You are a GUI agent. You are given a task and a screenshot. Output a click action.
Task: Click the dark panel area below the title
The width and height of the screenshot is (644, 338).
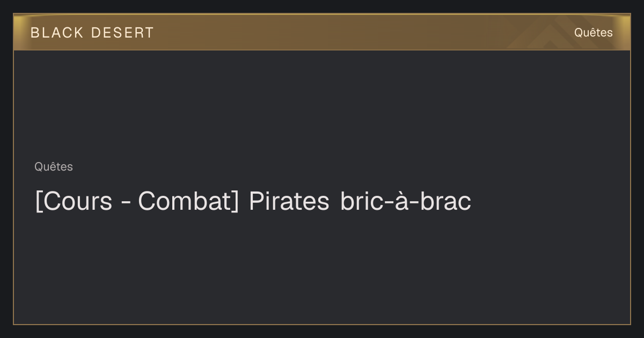[x=322, y=268]
